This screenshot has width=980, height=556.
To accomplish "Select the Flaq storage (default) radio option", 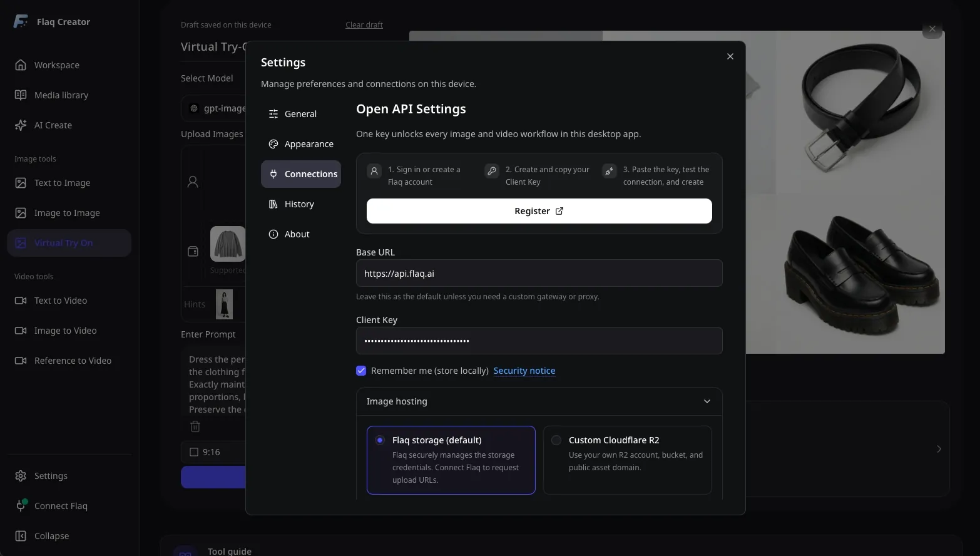I will tap(380, 440).
